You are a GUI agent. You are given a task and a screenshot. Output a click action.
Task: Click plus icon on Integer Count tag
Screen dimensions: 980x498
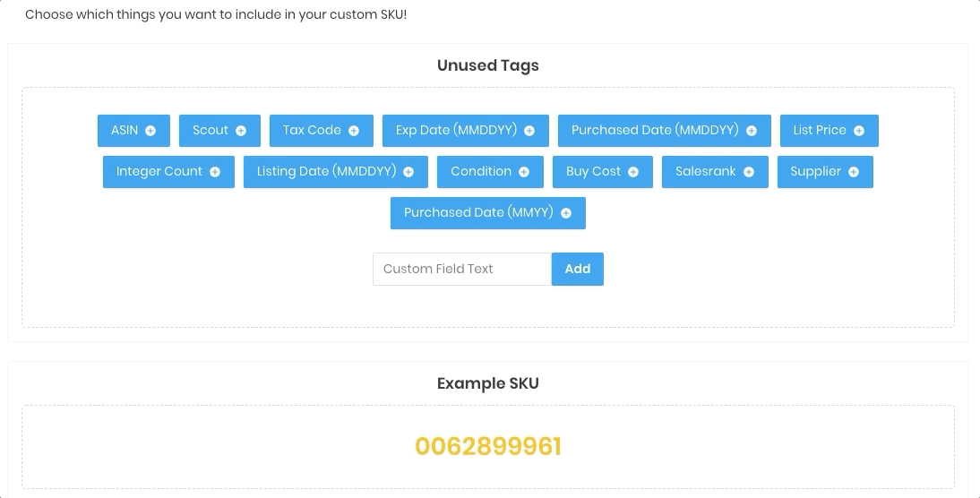215,172
